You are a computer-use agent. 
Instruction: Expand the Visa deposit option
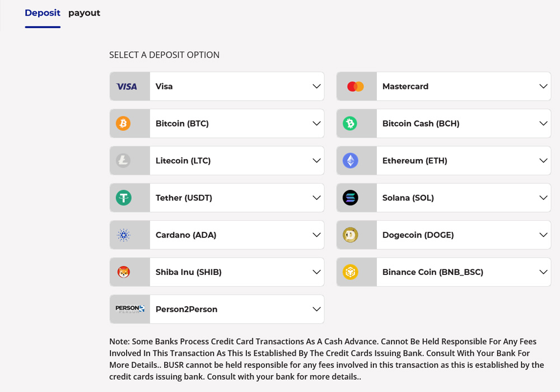coord(318,86)
